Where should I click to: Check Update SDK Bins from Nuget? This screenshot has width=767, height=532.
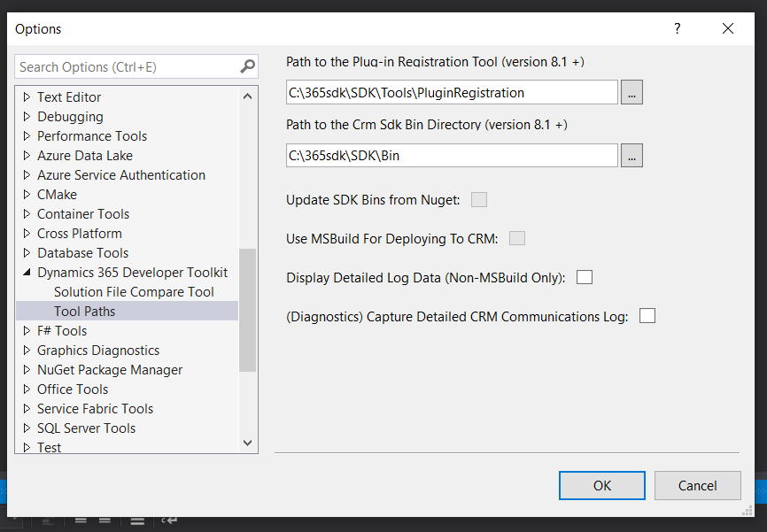point(479,199)
